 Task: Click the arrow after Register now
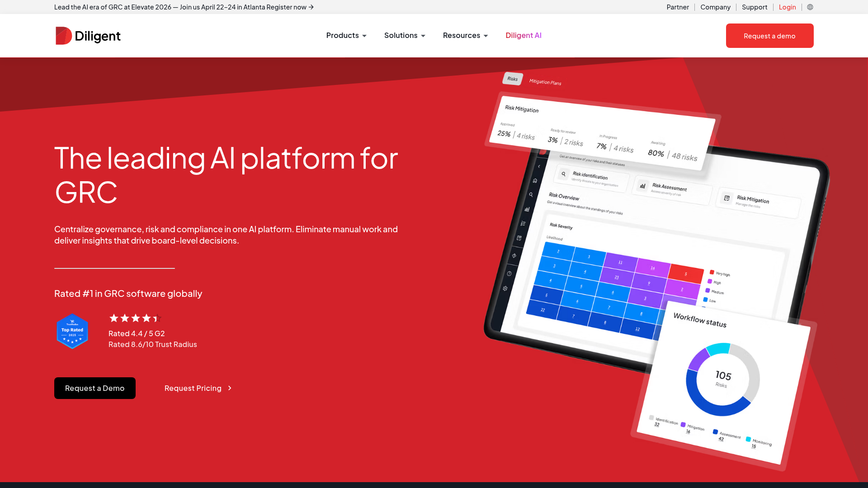(x=311, y=7)
